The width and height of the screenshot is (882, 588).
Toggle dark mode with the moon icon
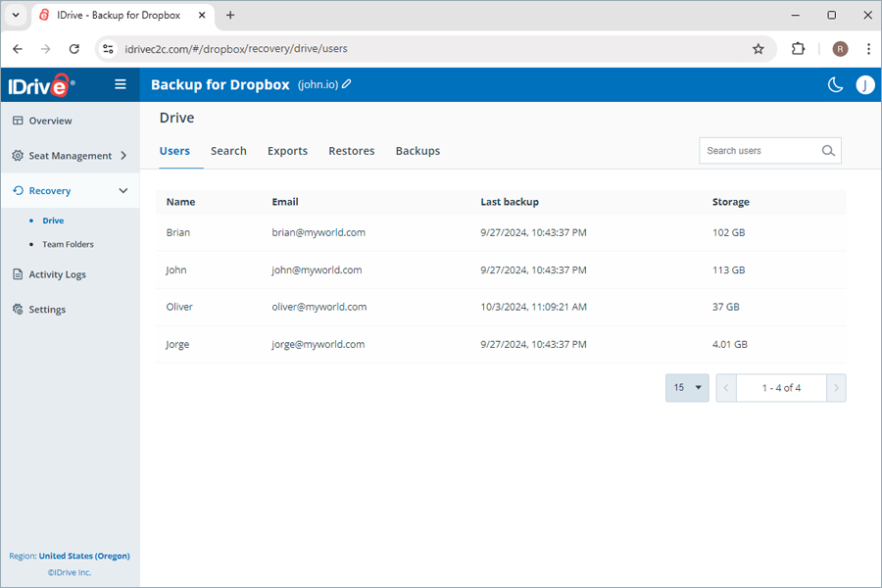coord(835,85)
